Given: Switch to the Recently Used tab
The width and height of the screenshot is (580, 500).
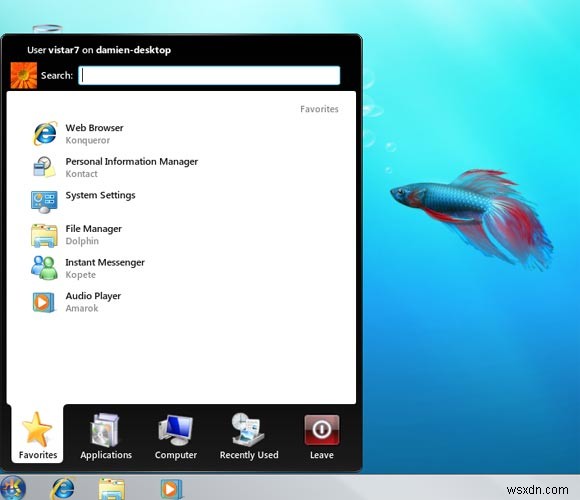Looking at the screenshot, I should (249, 436).
